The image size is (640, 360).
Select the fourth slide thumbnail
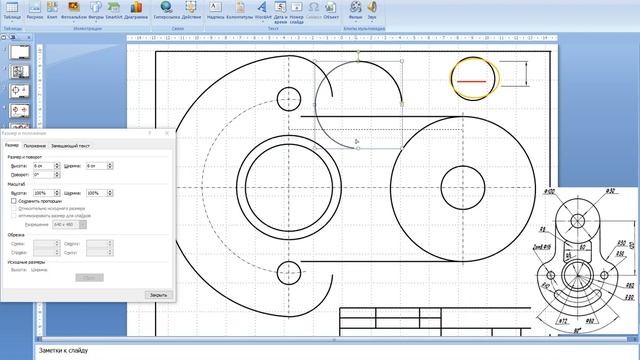20,110
